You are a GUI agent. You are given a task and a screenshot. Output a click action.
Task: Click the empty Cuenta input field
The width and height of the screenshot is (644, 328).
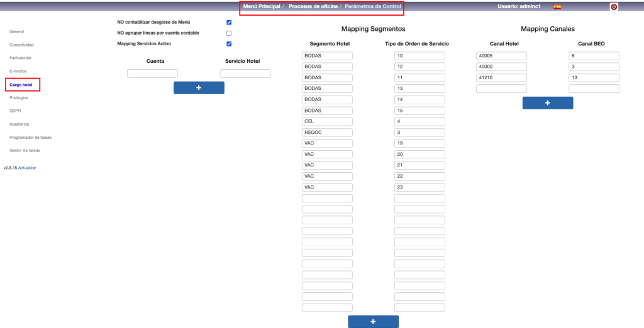[x=152, y=74]
